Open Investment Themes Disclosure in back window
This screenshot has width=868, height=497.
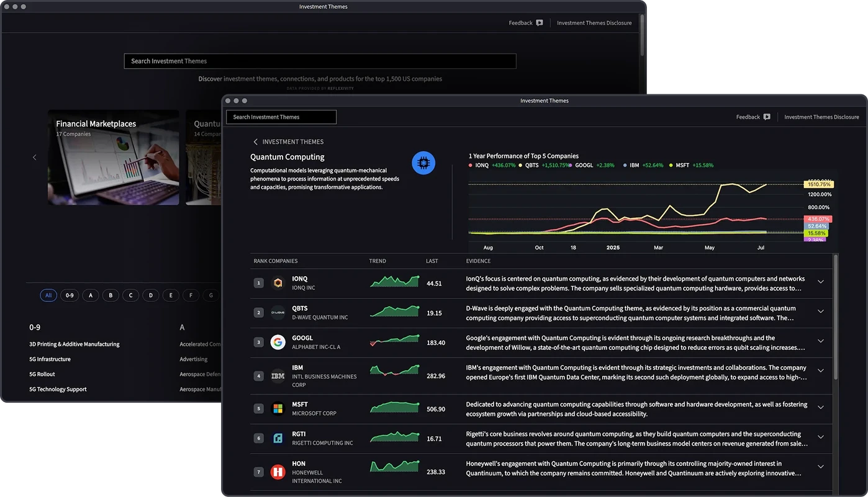point(594,23)
